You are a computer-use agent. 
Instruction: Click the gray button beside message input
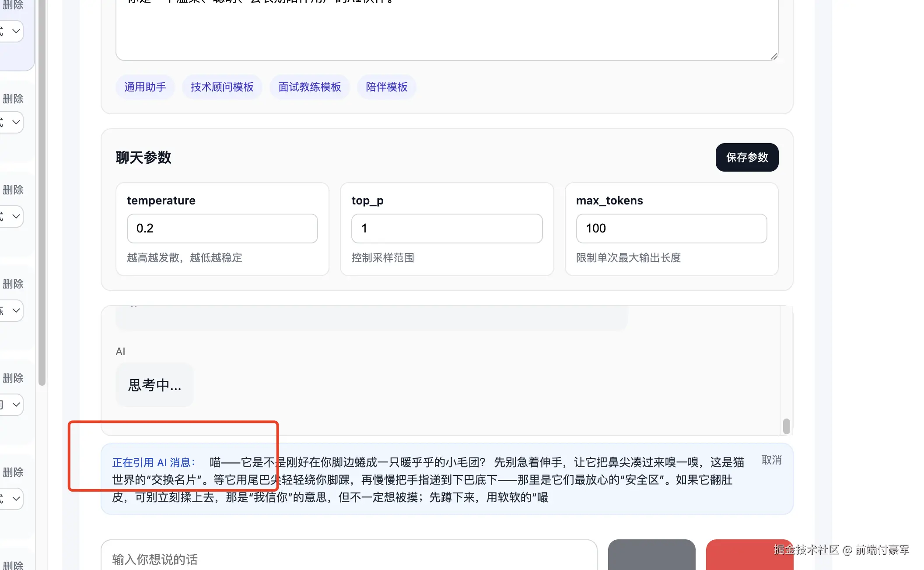[x=651, y=555]
